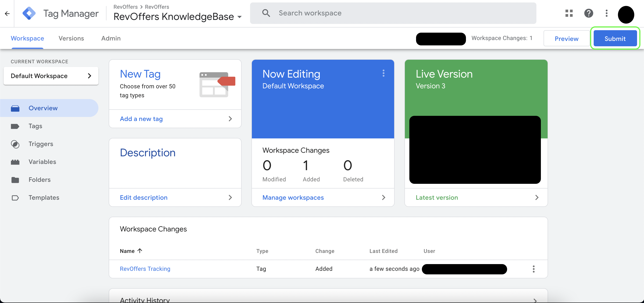Open the RevOffers Tracking row options menu
644x303 pixels.
click(533, 269)
